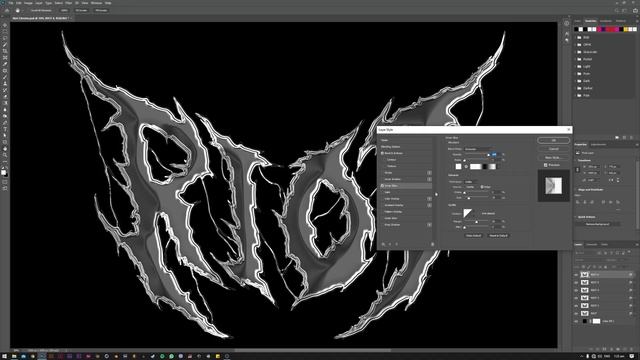Select the Blending Options row
The height and width of the screenshot is (360, 640).
(406, 147)
